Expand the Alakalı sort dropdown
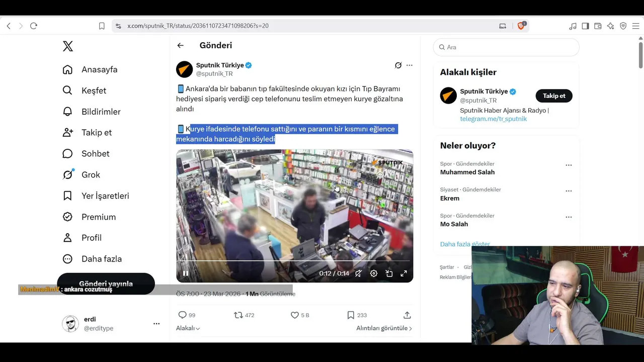The image size is (644, 362). [188, 328]
